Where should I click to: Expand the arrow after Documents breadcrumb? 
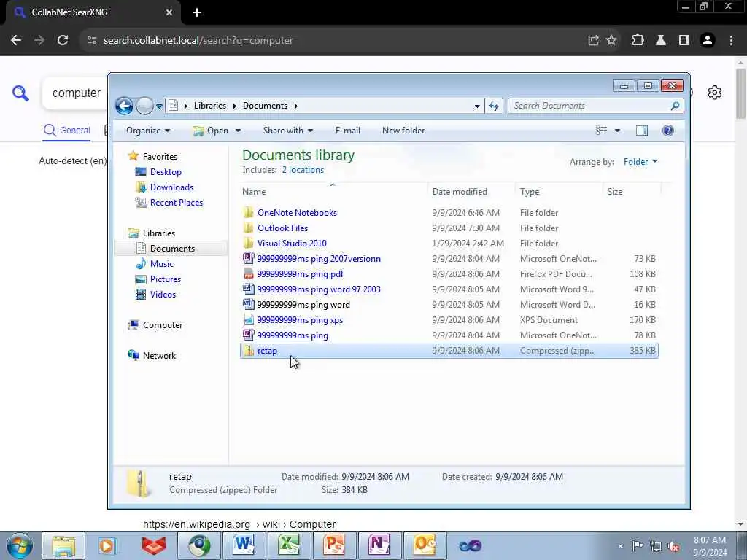point(296,106)
